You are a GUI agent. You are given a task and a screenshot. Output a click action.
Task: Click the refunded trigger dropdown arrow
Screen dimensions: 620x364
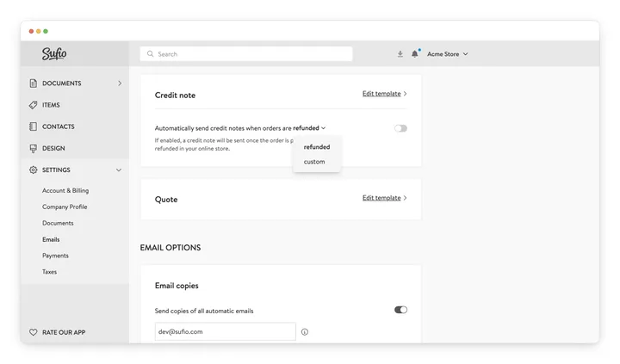[324, 128]
